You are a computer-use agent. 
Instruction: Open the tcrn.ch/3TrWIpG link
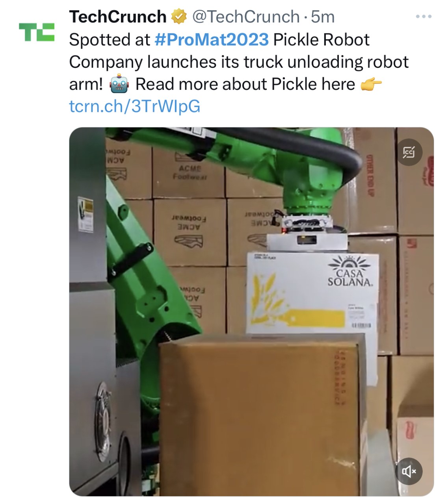coord(135,106)
